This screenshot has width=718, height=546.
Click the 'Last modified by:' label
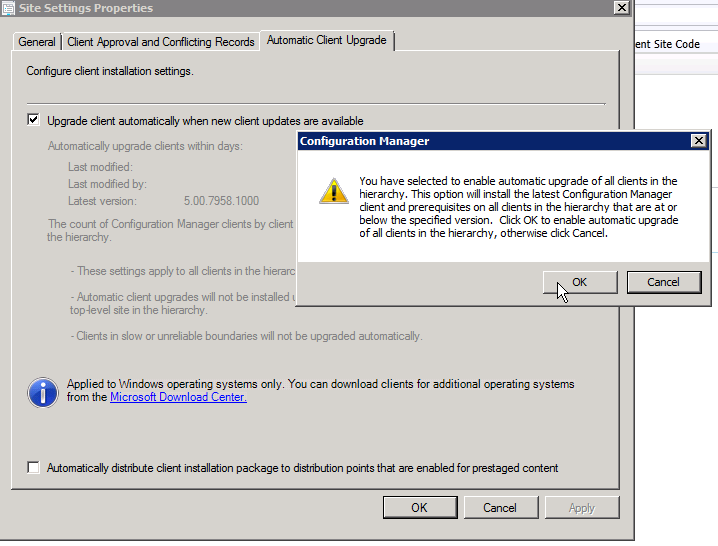[x=107, y=184]
